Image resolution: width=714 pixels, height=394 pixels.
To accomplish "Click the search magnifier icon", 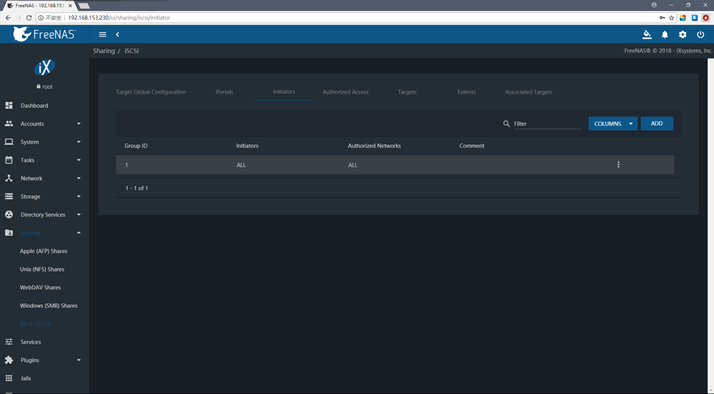I will click(x=506, y=123).
